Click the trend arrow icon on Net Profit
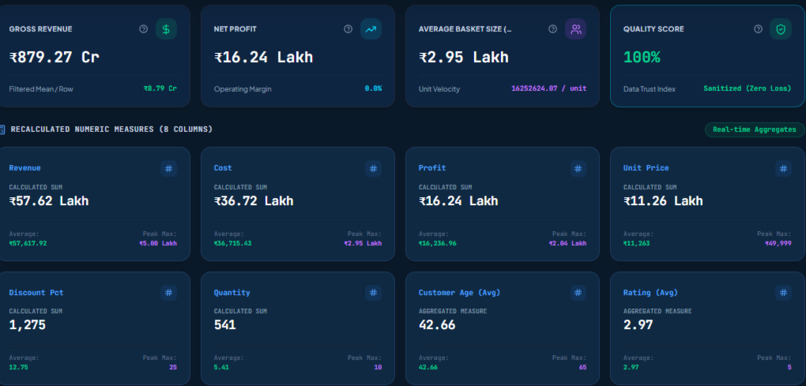This screenshot has height=386, width=806. tap(371, 29)
